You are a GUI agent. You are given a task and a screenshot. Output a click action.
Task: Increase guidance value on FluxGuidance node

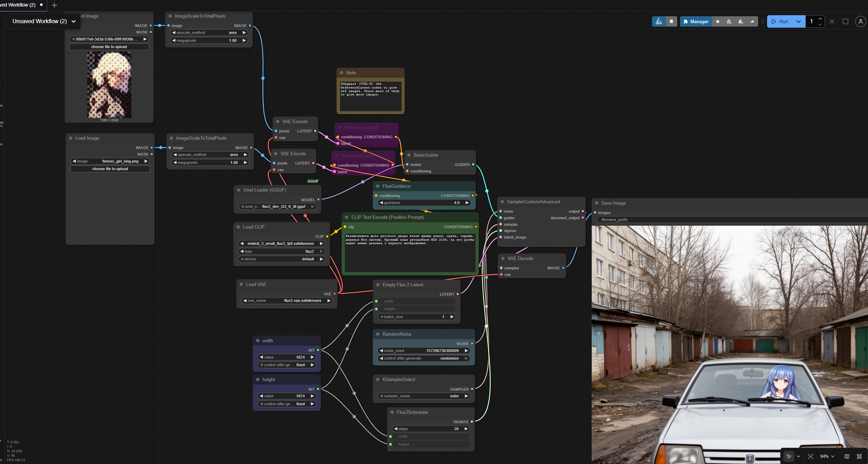pyautogui.click(x=467, y=203)
